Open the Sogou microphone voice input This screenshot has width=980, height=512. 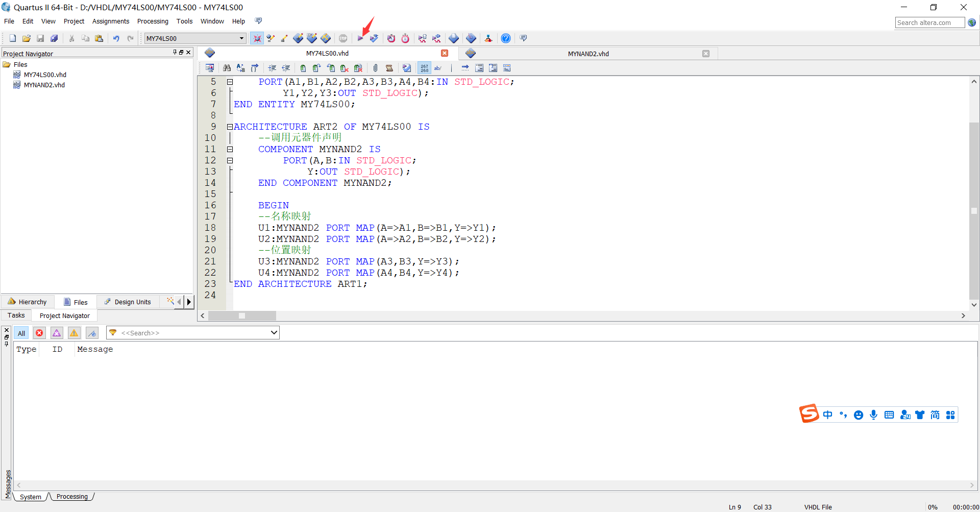tap(874, 415)
